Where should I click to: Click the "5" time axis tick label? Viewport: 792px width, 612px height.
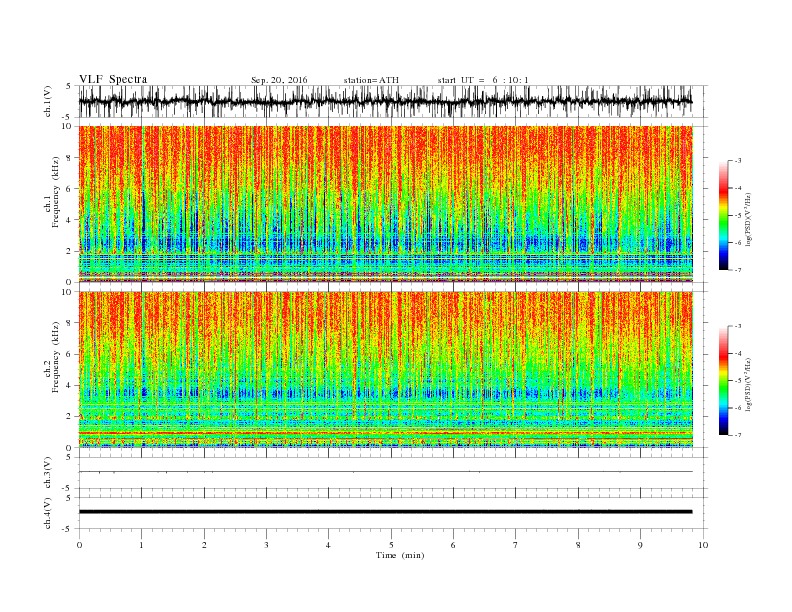coord(391,545)
